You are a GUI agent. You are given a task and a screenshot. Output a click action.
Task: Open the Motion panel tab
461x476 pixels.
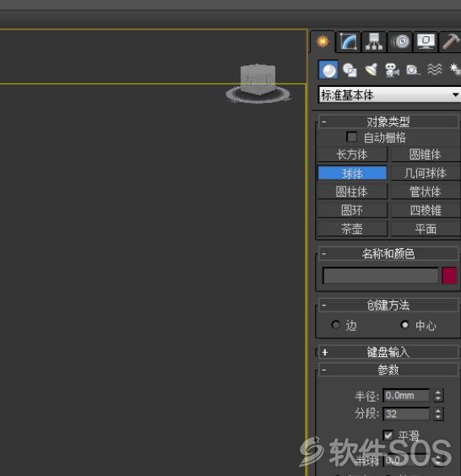(x=400, y=41)
